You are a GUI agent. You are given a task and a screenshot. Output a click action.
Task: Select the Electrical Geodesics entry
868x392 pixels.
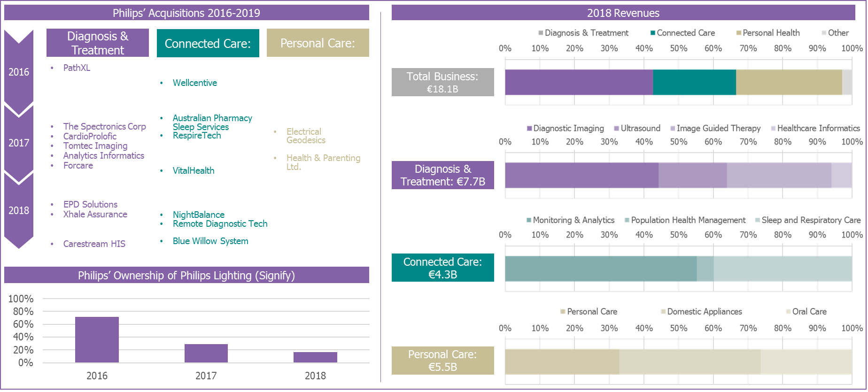pyautogui.click(x=306, y=136)
